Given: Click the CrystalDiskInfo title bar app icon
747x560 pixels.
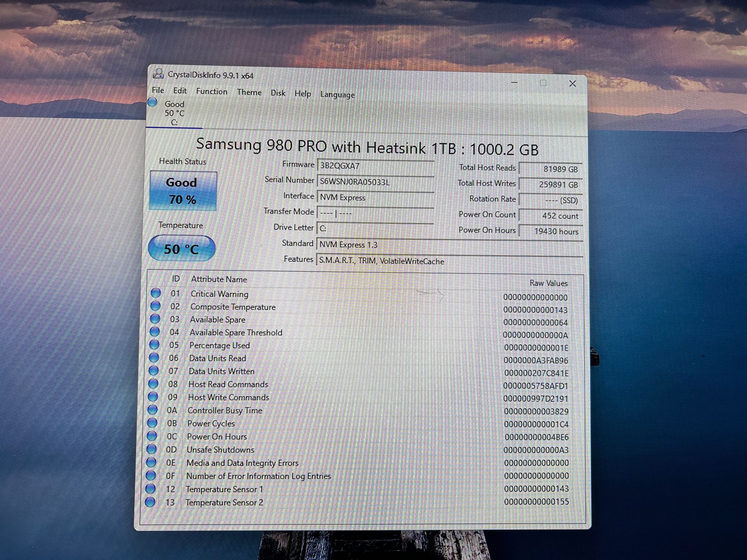Looking at the screenshot, I should 158,73.
